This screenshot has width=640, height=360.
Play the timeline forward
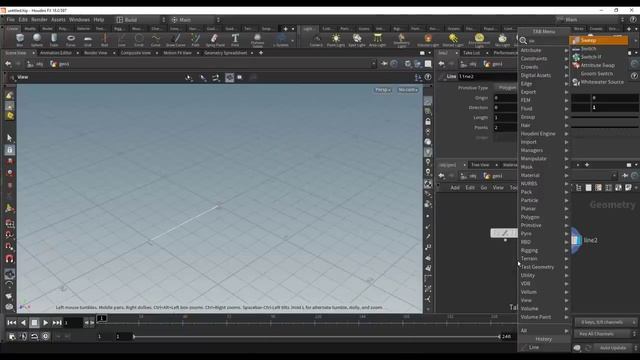(46, 323)
